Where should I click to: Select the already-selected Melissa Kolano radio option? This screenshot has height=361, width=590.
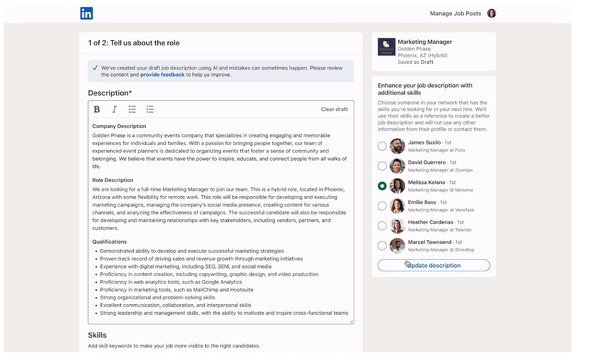[x=382, y=186]
